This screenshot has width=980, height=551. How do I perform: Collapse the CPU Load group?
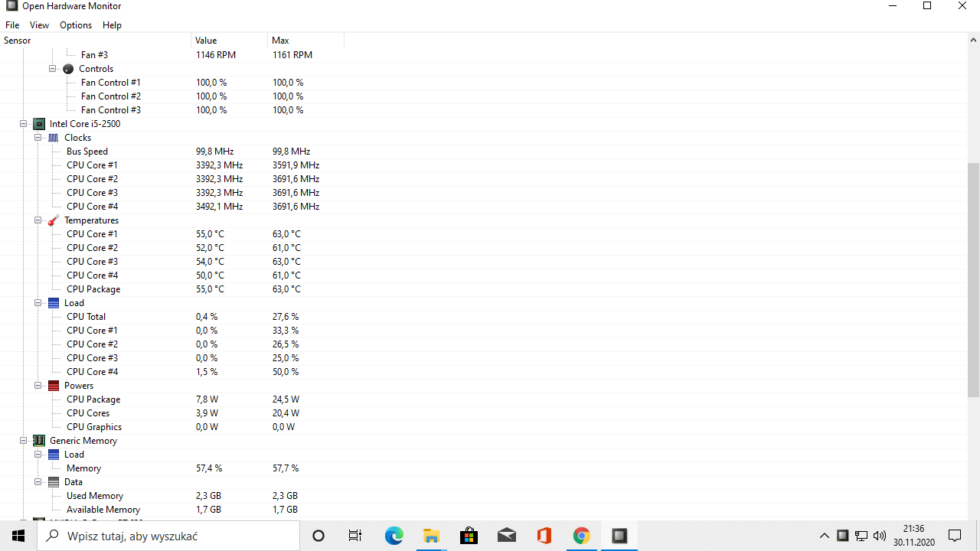click(38, 303)
